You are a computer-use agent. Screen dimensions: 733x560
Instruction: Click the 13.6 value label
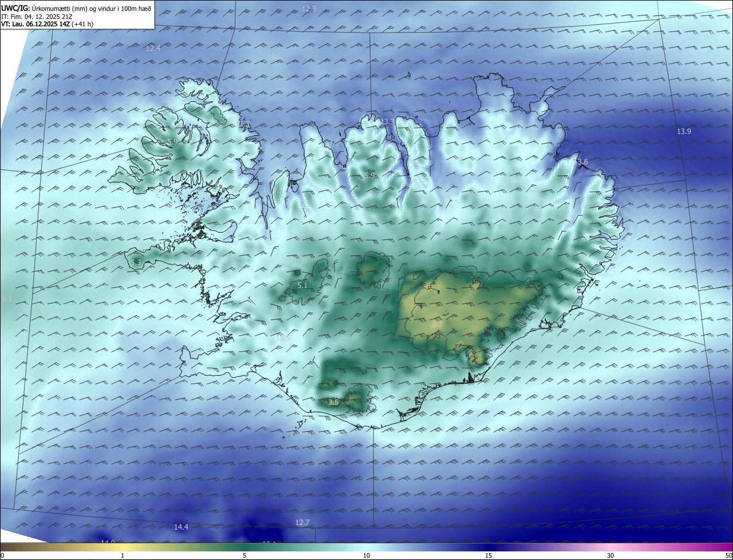581,162
